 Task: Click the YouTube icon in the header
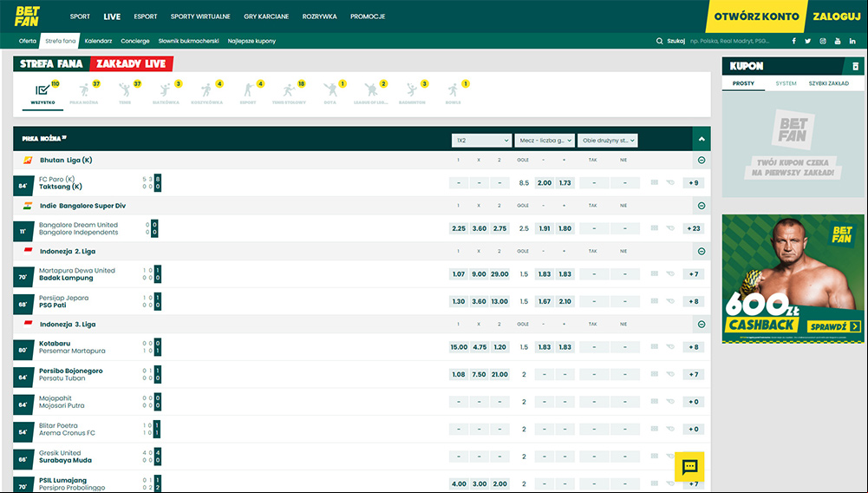click(838, 41)
